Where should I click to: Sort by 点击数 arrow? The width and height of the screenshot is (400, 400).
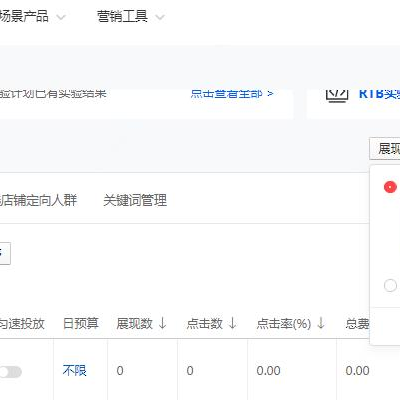coord(233,323)
